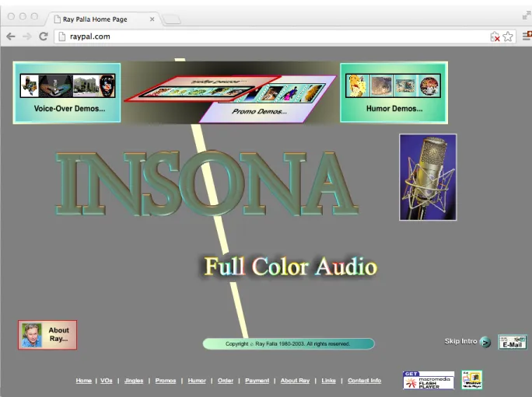This screenshot has width=532, height=397.
Task: Follow the Jingles footer link
Action: point(134,381)
